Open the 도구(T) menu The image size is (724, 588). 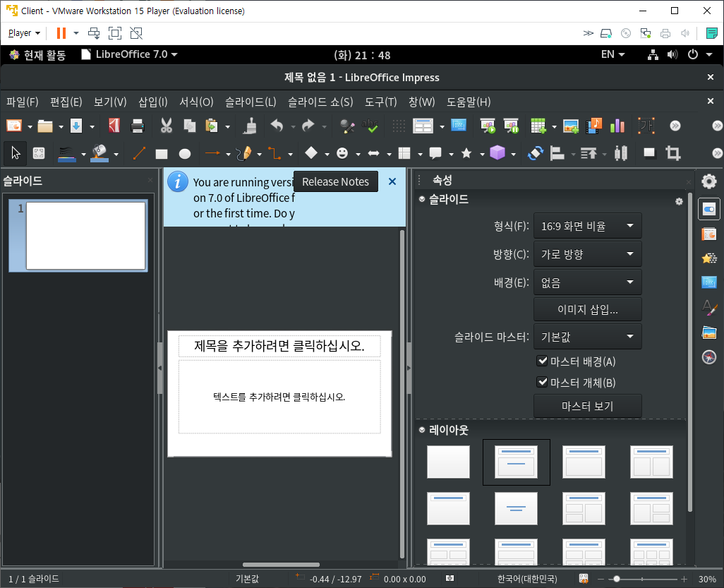coord(381,102)
